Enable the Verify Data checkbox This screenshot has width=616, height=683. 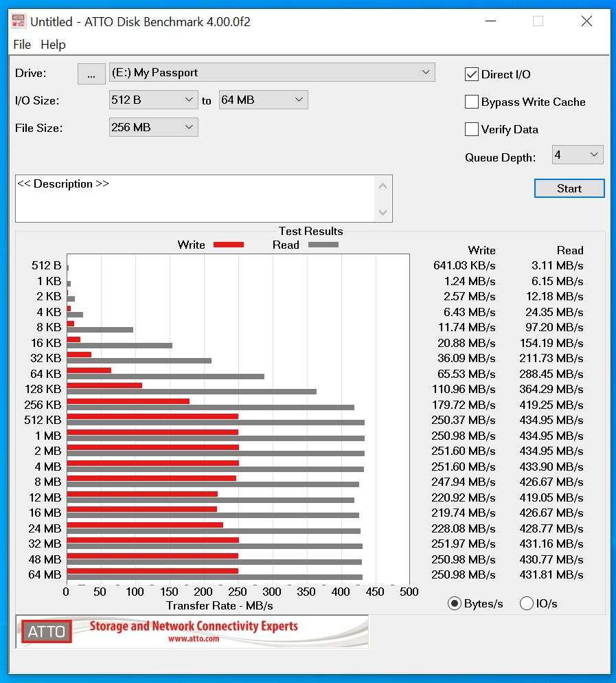(x=472, y=129)
